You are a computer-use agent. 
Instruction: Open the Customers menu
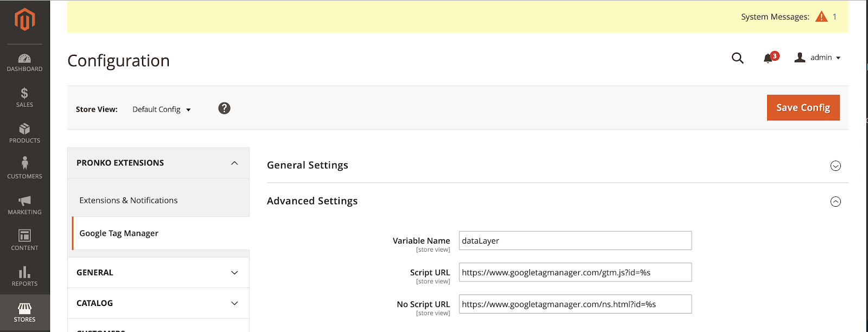click(x=24, y=169)
